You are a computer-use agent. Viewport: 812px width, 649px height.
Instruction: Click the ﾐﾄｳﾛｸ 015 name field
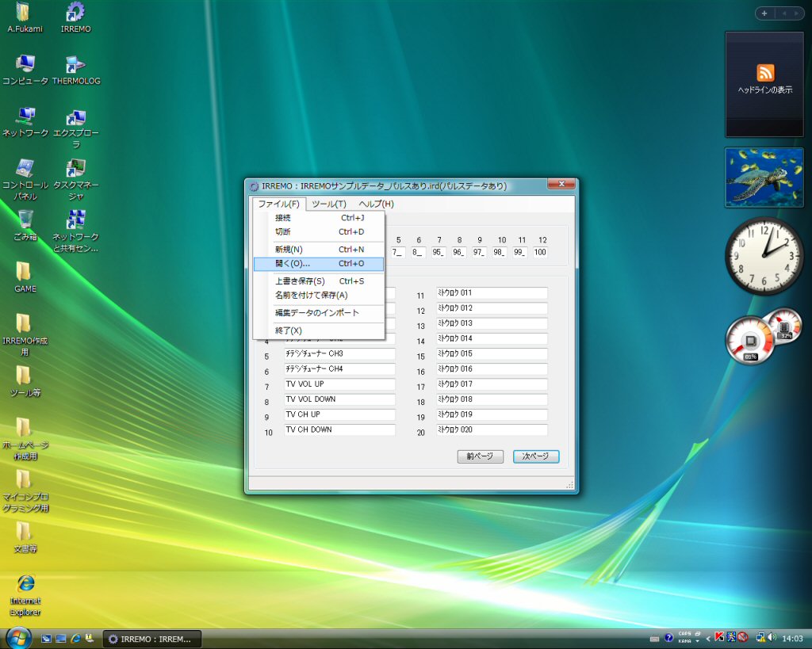pos(492,353)
